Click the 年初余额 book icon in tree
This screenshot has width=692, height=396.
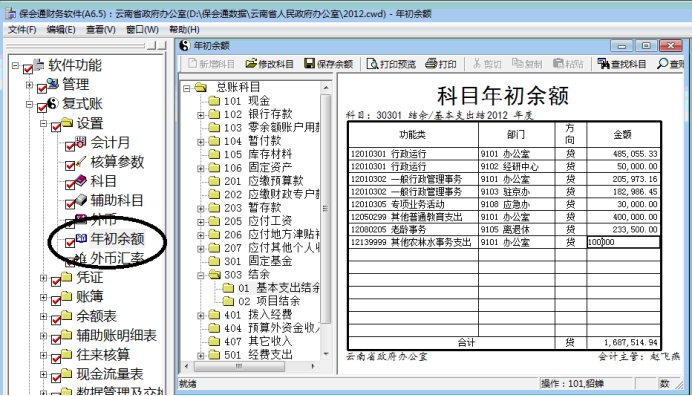(81, 238)
